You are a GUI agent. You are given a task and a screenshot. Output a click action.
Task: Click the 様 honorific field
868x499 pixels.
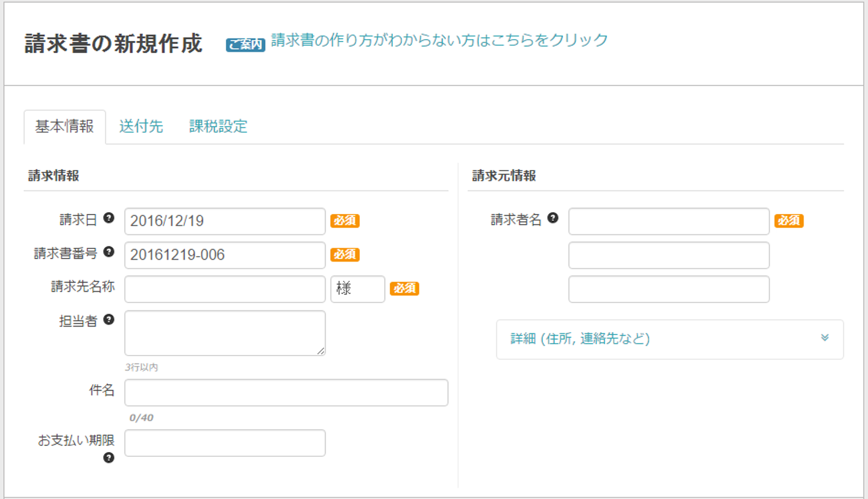[x=357, y=289]
